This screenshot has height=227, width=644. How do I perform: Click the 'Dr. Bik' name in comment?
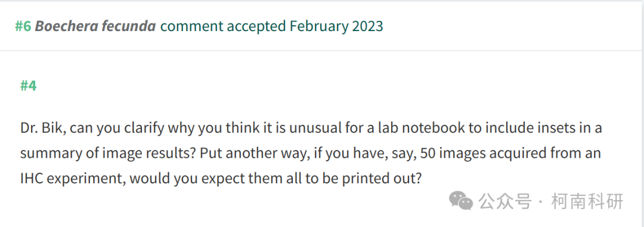coord(43,128)
